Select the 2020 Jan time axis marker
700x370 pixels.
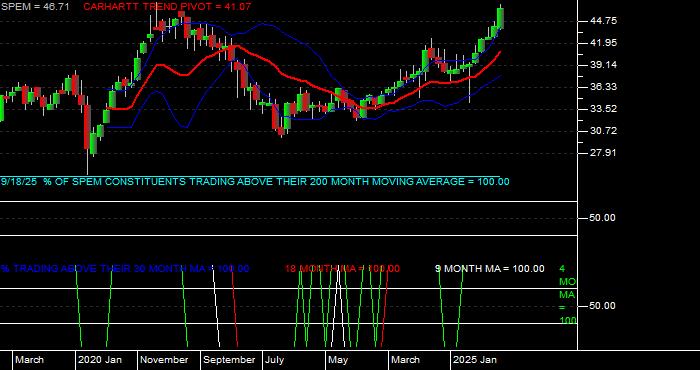pyautogui.click(x=100, y=360)
